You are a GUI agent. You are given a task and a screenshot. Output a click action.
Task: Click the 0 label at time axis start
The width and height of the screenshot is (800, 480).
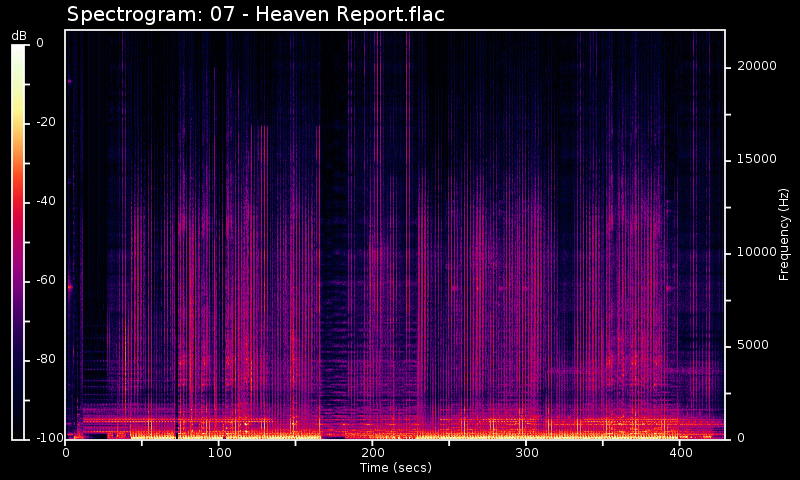pyautogui.click(x=66, y=453)
